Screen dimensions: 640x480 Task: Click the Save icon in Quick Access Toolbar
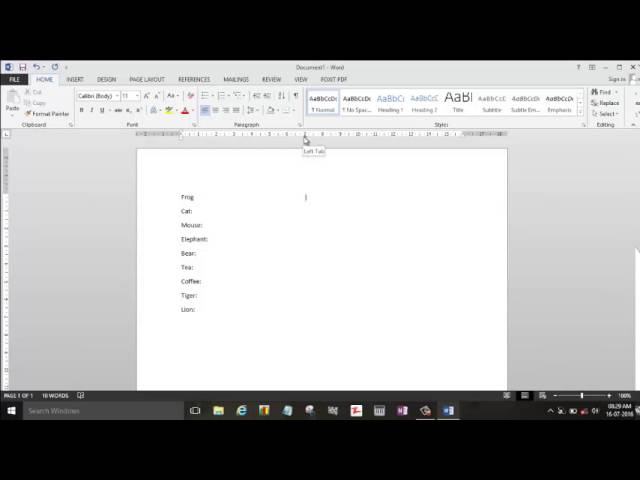22,67
